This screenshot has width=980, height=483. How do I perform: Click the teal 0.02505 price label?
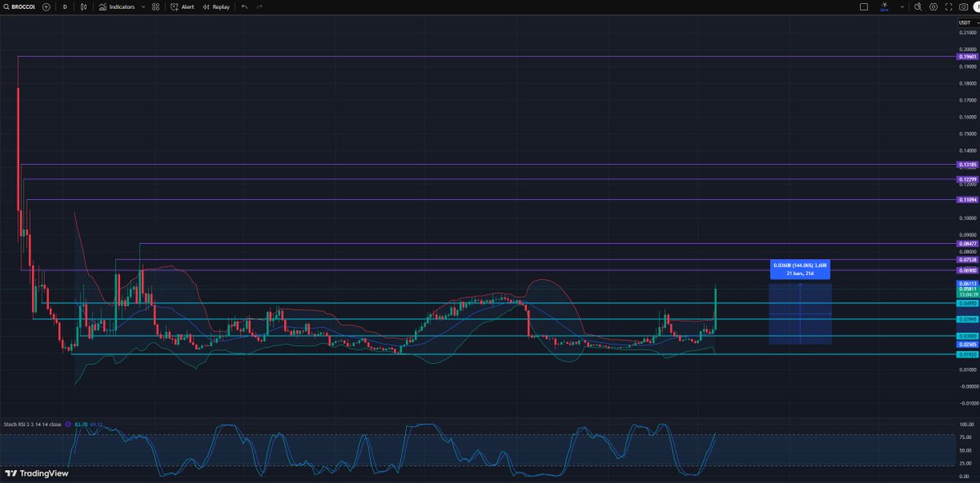pyautogui.click(x=966, y=345)
